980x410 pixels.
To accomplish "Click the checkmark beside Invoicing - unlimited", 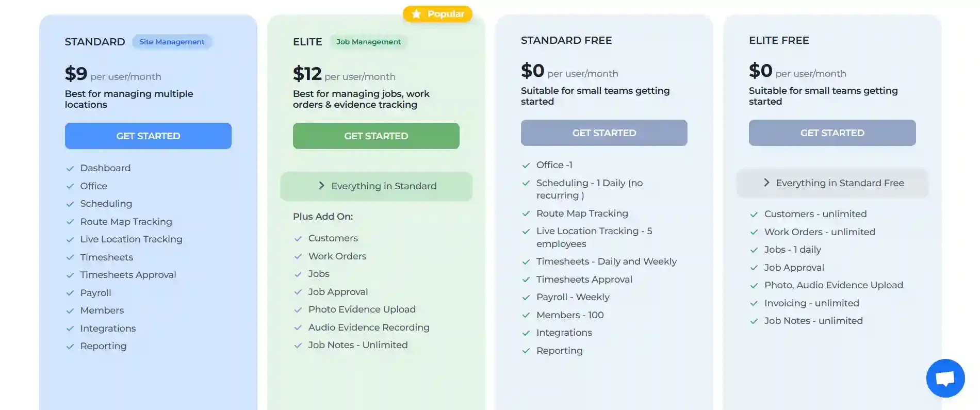I will tap(754, 304).
